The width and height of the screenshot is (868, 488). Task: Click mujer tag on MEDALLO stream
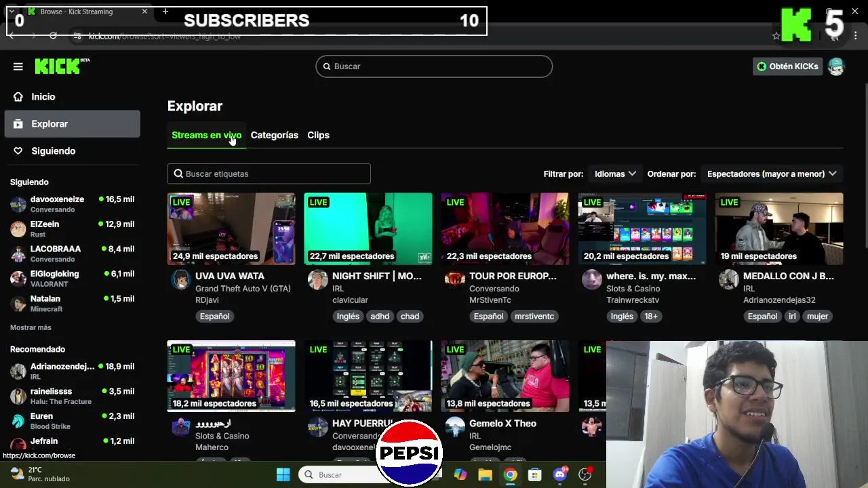pos(817,317)
